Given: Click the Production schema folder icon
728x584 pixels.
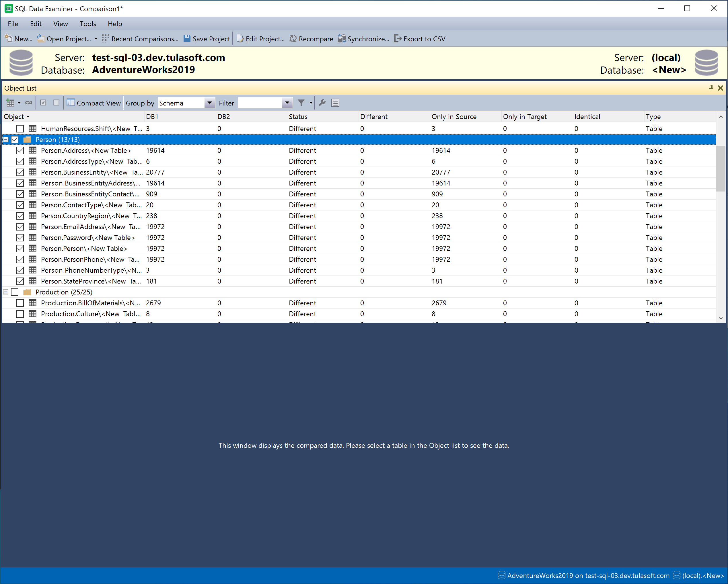Looking at the screenshot, I should click(x=27, y=292).
